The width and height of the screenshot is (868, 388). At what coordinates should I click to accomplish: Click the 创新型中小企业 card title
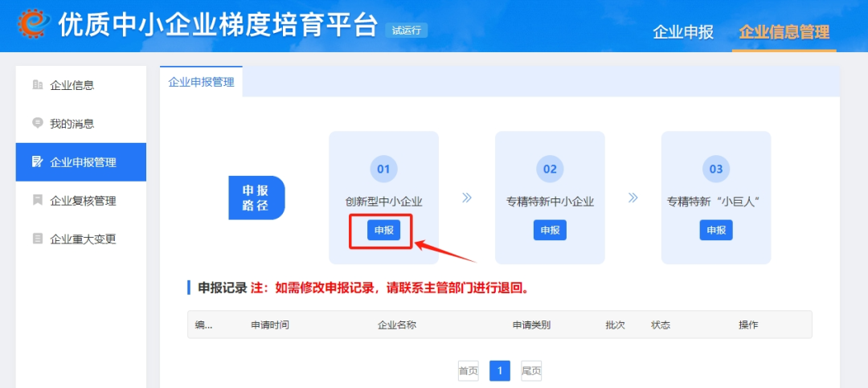point(383,202)
